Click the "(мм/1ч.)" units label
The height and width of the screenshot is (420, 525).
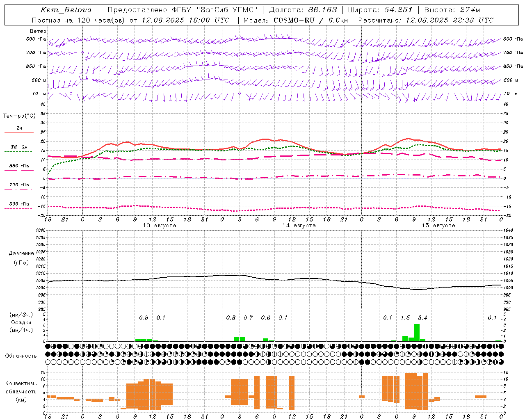[21, 330]
